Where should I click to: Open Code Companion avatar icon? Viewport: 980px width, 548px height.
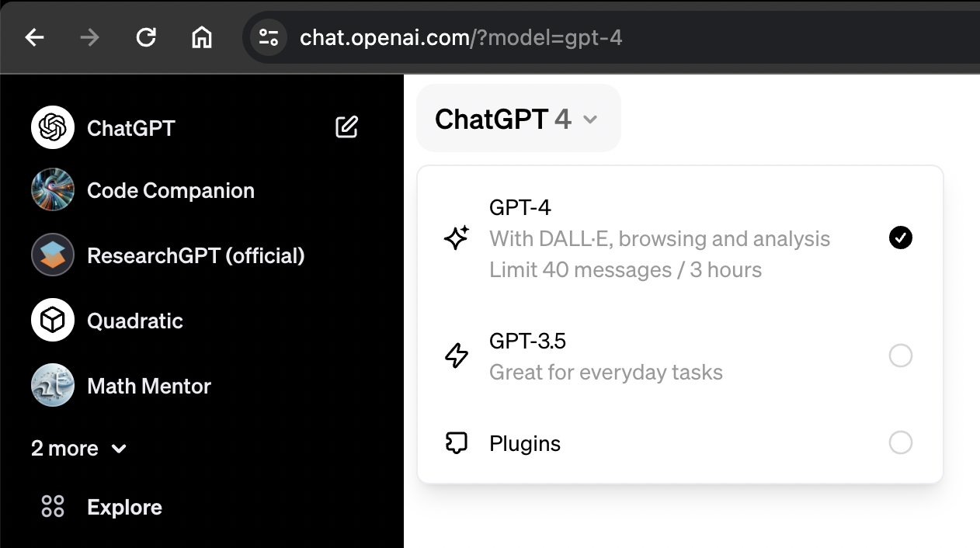(x=53, y=191)
